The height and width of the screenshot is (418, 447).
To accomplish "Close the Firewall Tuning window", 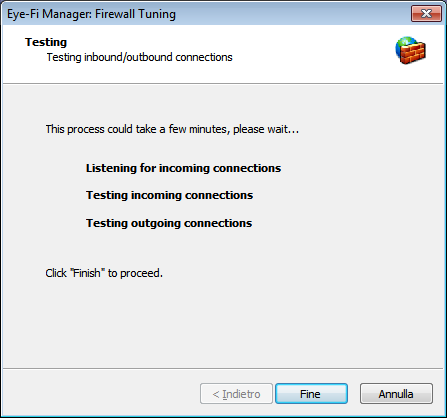I will pyautogui.click(x=426, y=13).
